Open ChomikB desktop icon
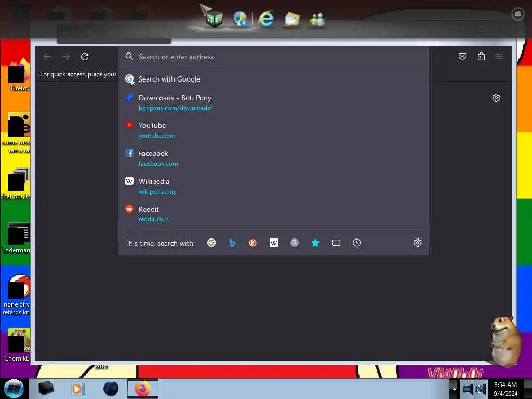 pos(17,345)
